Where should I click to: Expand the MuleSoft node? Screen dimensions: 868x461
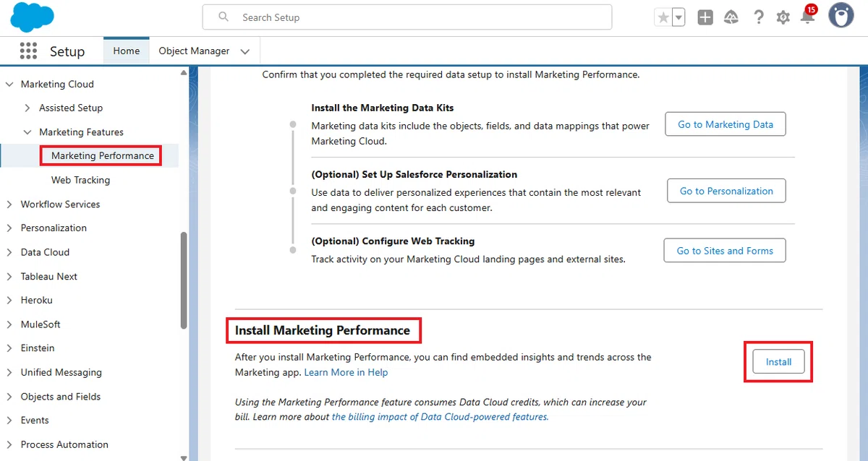coord(9,324)
